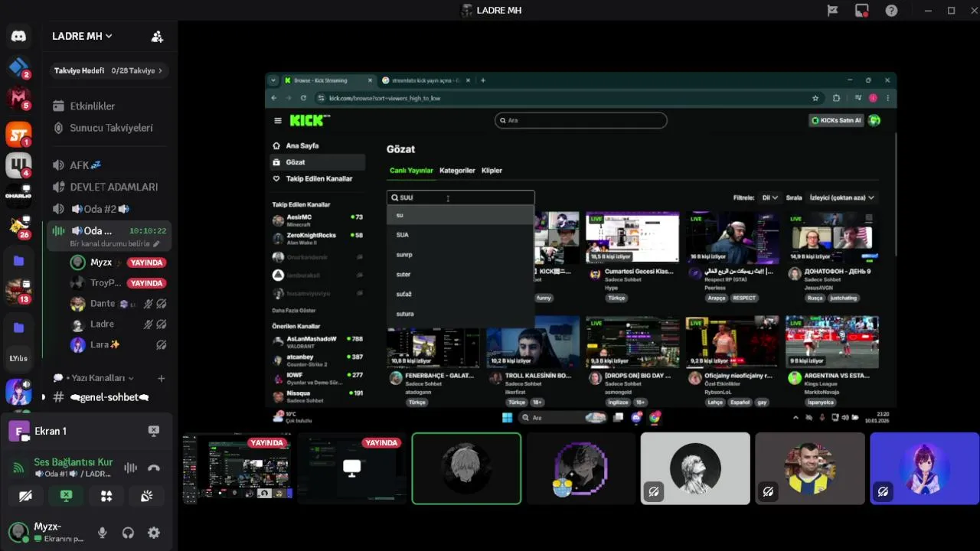Toggle camera on or off
The image size is (980, 551).
click(26, 496)
